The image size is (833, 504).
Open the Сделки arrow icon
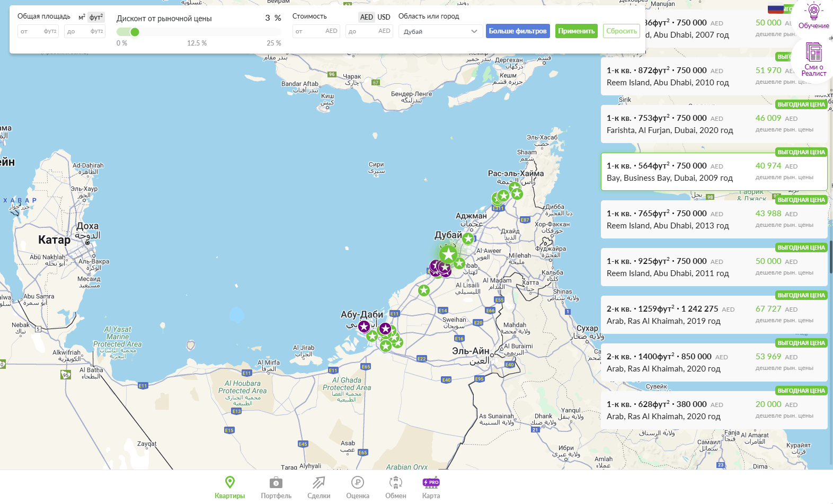[318, 483]
